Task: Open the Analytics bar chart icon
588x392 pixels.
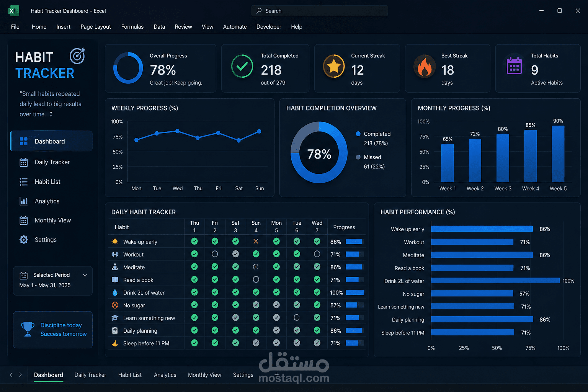Action: pyautogui.click(x=24, y=201)
